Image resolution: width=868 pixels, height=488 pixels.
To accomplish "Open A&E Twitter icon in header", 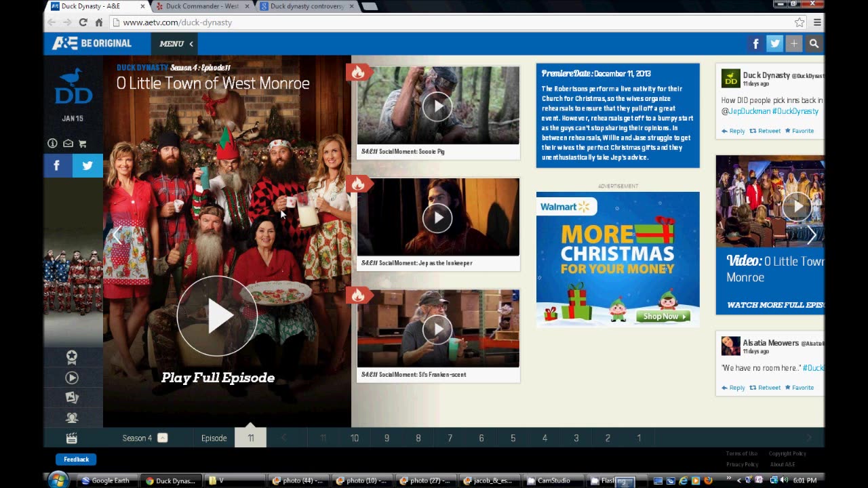I will click(x=775, y=44).
